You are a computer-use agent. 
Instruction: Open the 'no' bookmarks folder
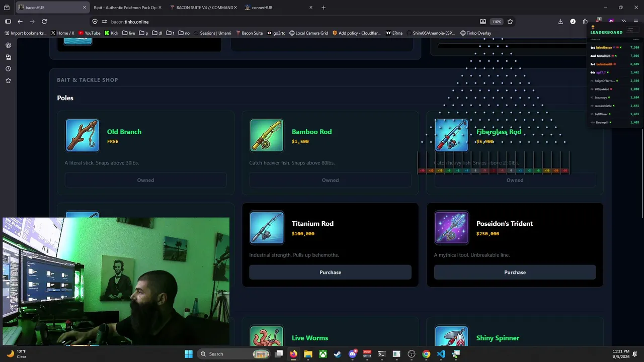pos(184,33)
